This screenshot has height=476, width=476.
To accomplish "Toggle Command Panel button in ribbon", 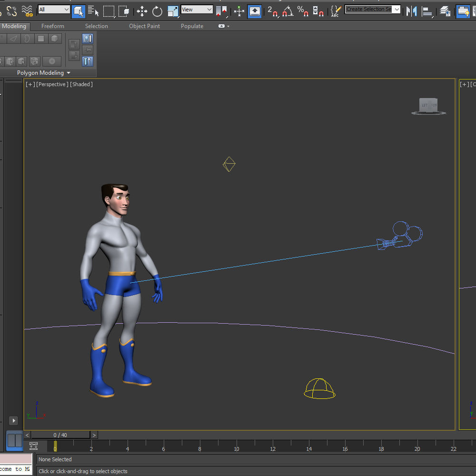I will pos(88,39).
